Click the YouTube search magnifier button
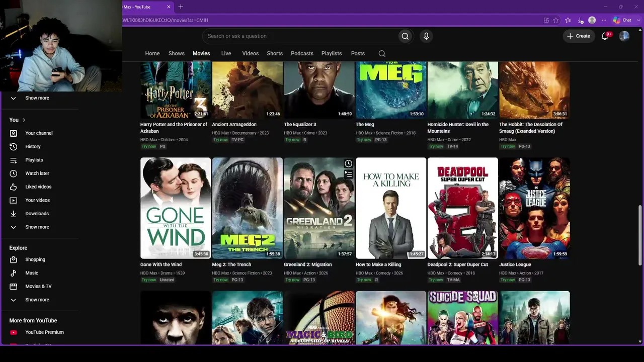644x362 pixels. pos(405,36)
